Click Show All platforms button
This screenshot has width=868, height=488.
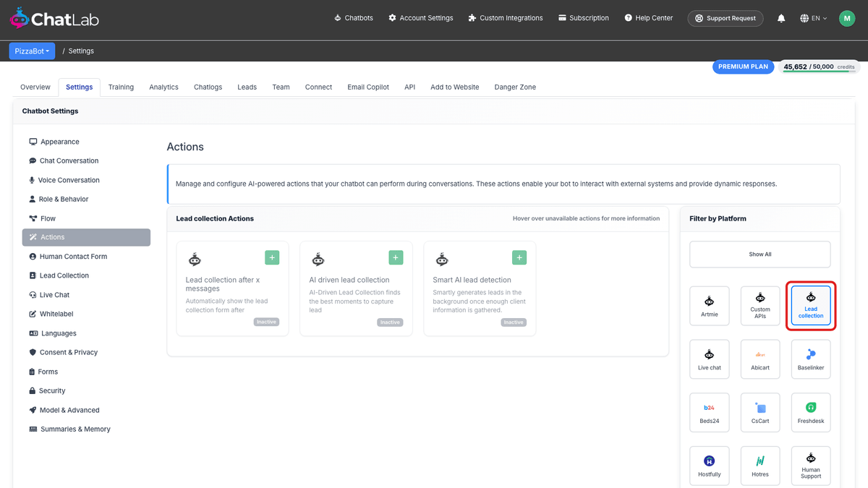click(x=760, y=254)
